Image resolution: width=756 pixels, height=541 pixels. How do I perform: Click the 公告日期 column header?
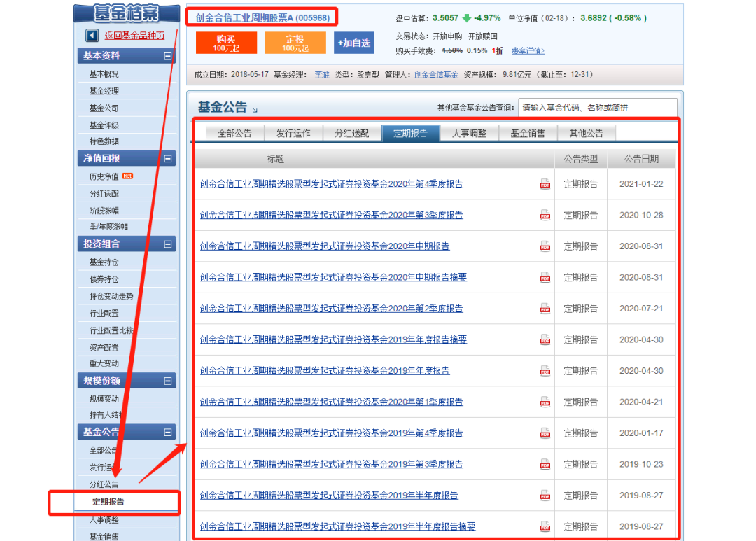pyautogui.click(x=641, y=159)
